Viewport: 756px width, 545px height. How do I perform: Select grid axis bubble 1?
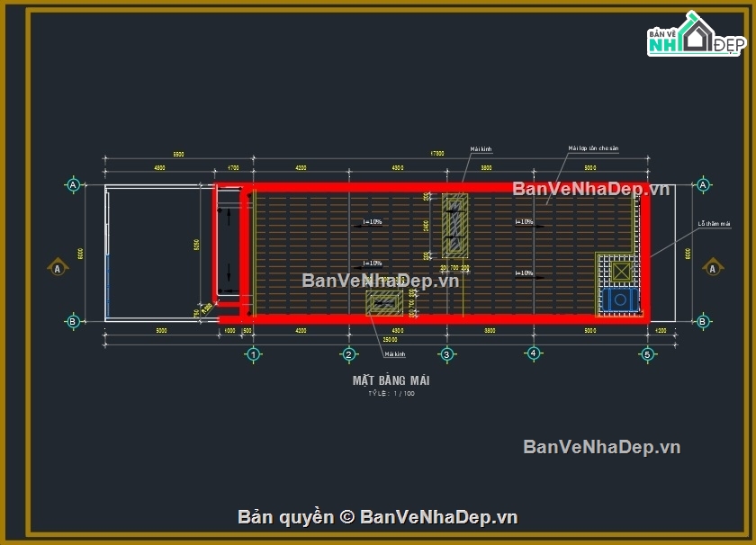coord(253,354)
